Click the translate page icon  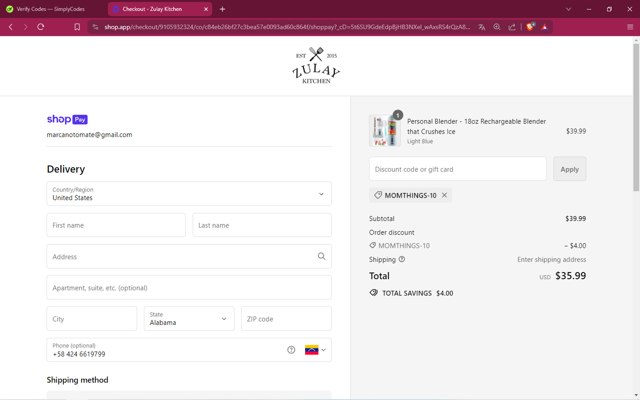(482, 27)
